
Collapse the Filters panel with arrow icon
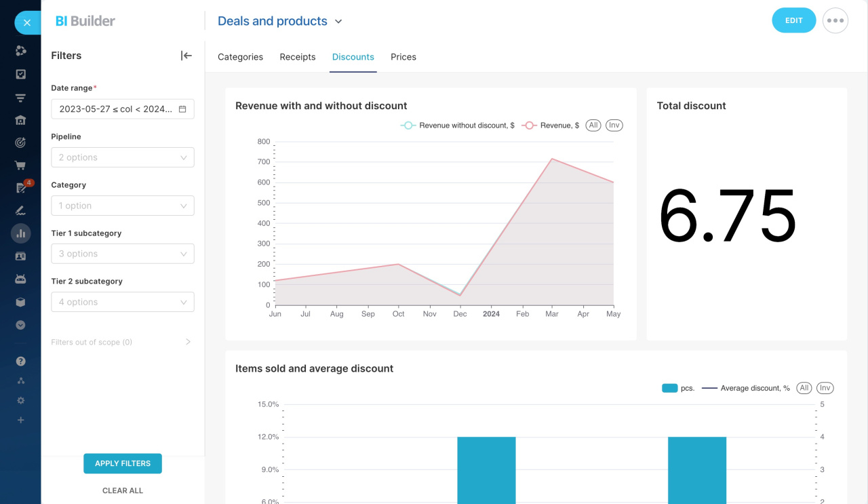[x=186, y=56]
